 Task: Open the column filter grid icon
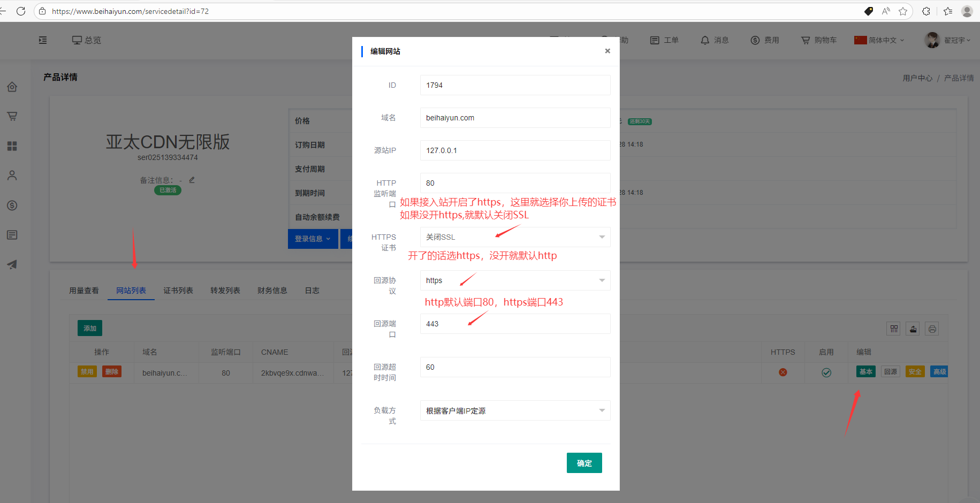tap(894, 329)
